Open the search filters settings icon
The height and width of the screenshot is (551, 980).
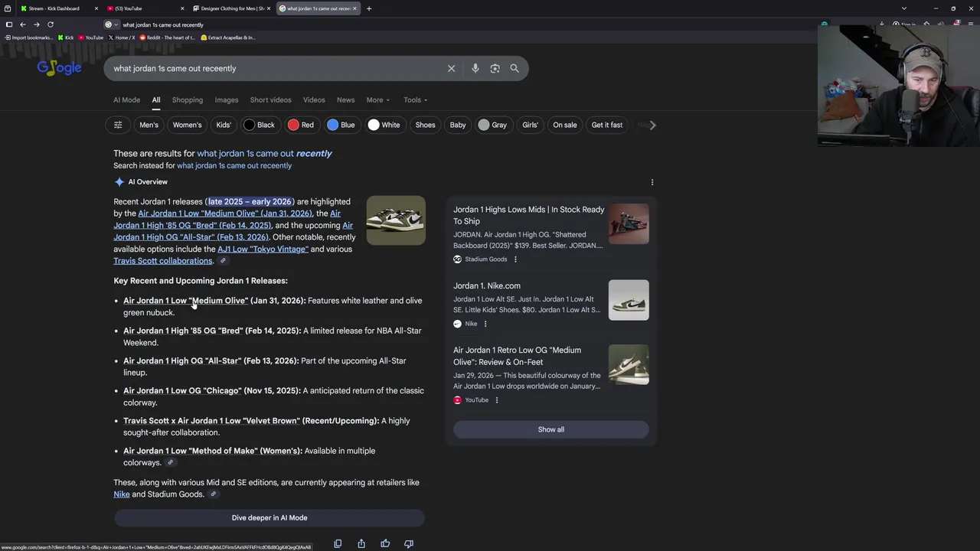(118, 125)
